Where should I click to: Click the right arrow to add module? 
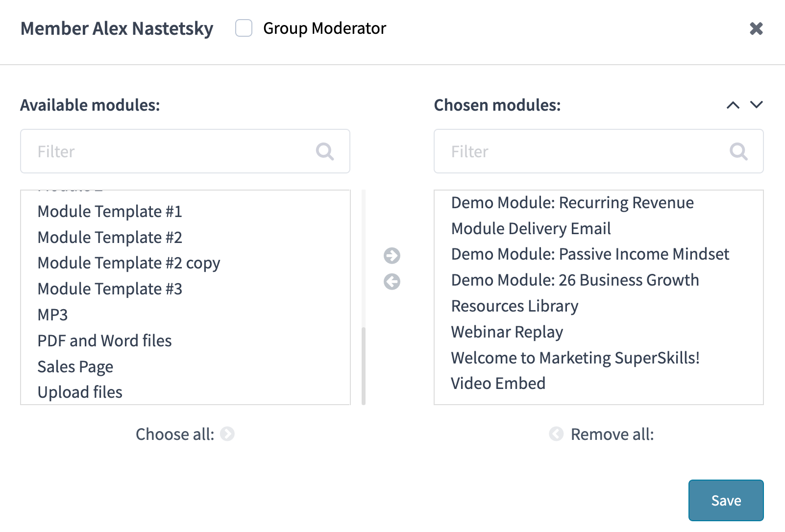point(392,255)
